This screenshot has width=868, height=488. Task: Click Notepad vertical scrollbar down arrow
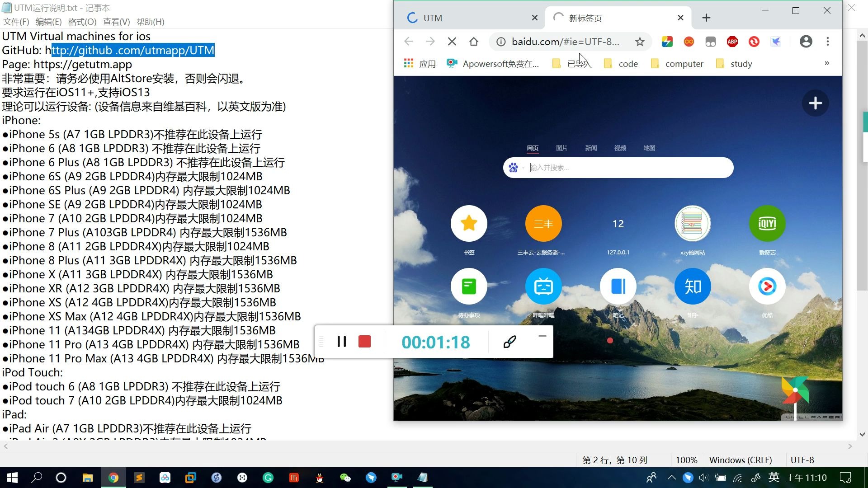coord(862,434)
